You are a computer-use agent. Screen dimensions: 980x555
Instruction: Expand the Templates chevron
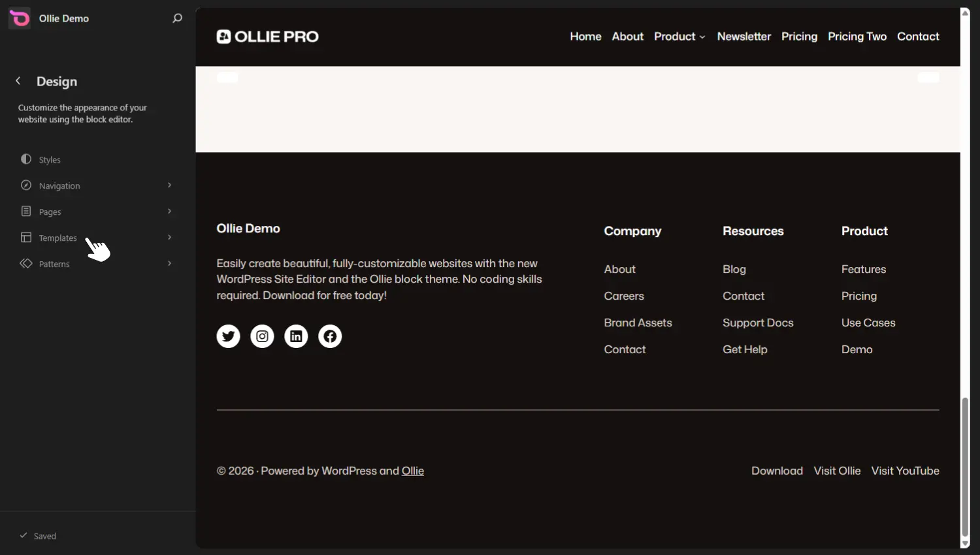(169, 238)
